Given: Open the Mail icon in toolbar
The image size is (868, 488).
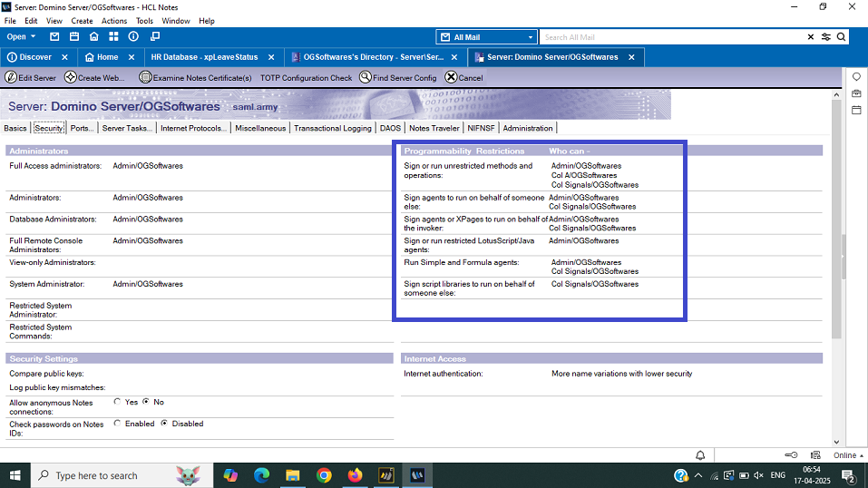Looking at the screenshot, I should click(54, 36).
